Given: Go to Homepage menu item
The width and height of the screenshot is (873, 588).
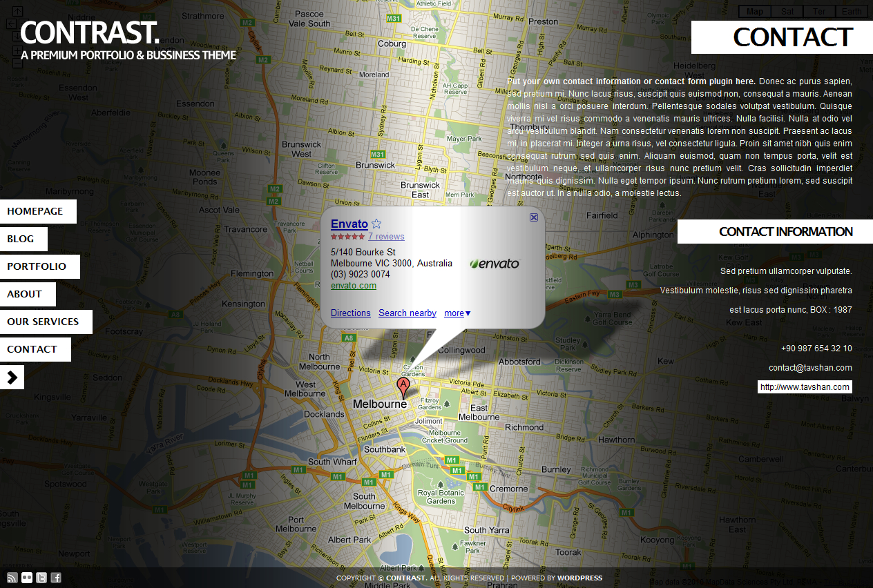Looking at the screenshot, I should [38, 211].
